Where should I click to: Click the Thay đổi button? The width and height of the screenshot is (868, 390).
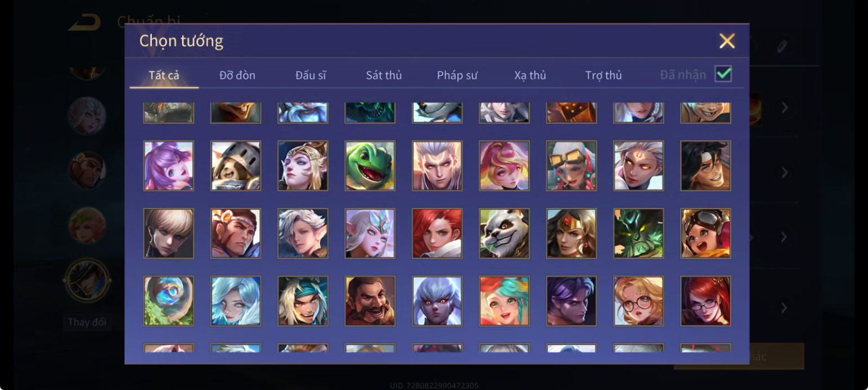pyautogui.click(x=87, y=323)
